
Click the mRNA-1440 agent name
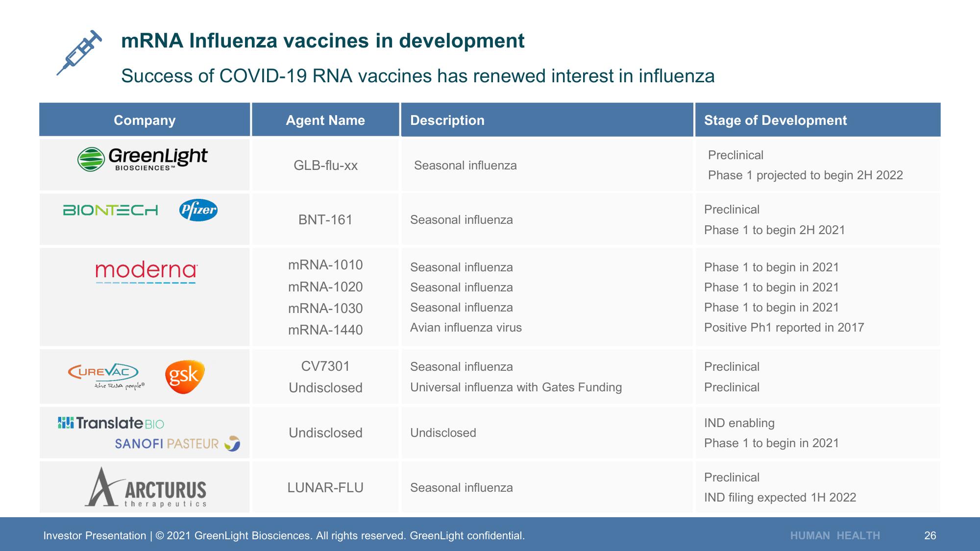click(325, 330)
